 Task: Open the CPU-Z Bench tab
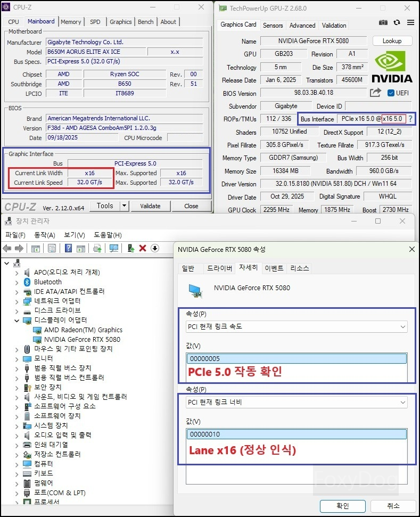(146, 22)
